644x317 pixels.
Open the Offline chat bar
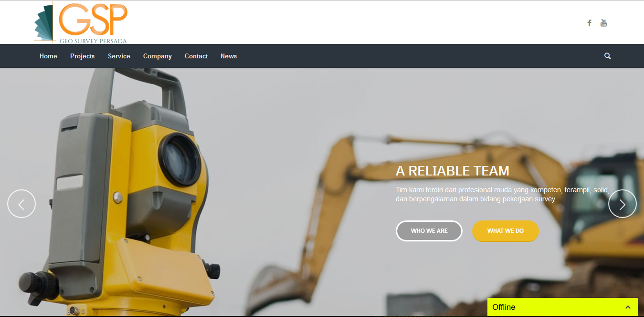pos(563,307)
